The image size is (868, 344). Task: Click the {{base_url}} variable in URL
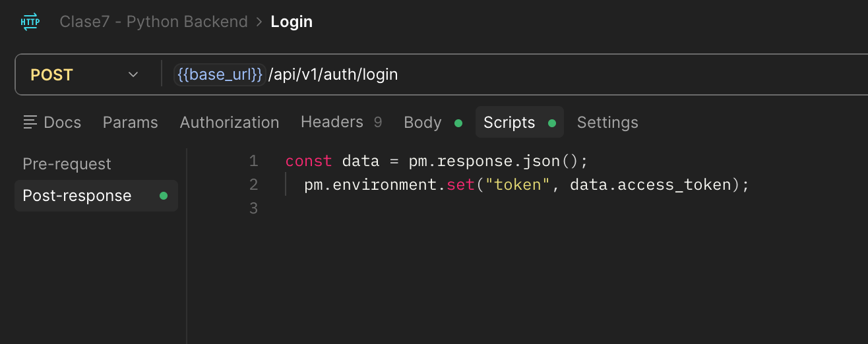pos(220,74)
